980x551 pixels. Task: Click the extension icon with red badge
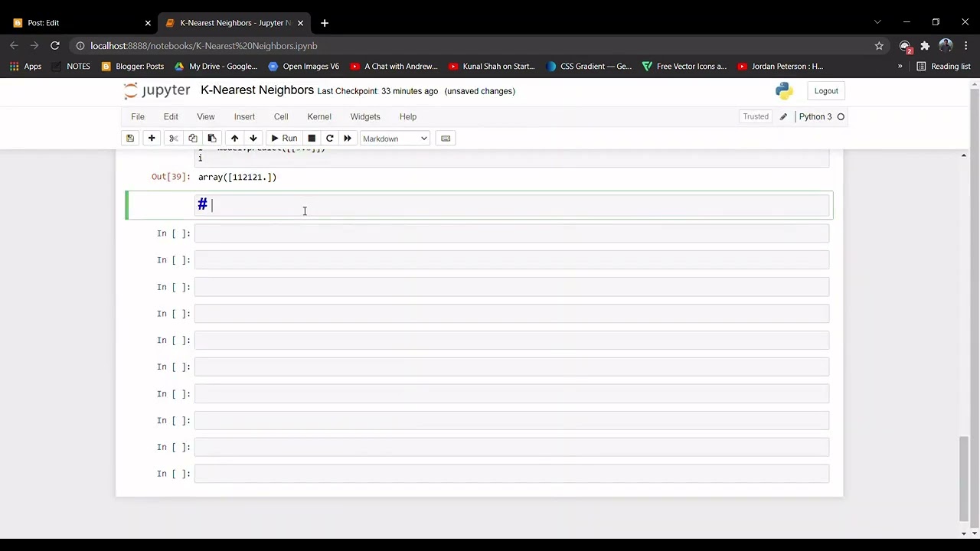(x=905, y=47)
